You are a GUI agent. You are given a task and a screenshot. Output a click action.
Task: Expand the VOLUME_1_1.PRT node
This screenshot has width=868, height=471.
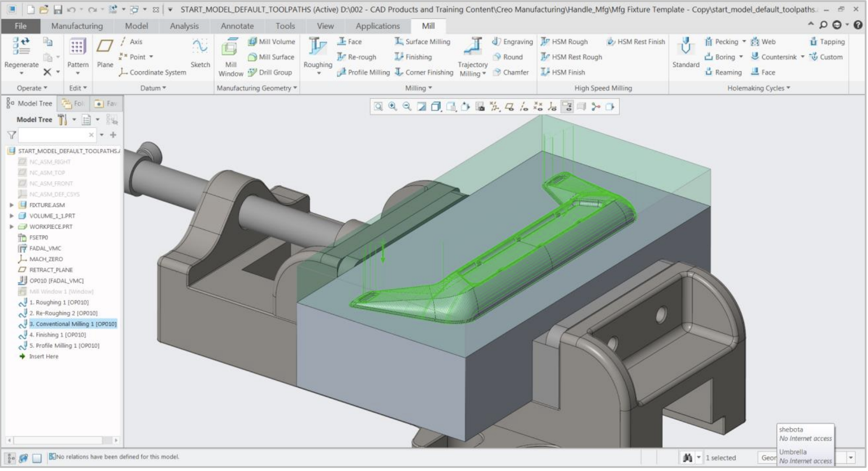12,216
